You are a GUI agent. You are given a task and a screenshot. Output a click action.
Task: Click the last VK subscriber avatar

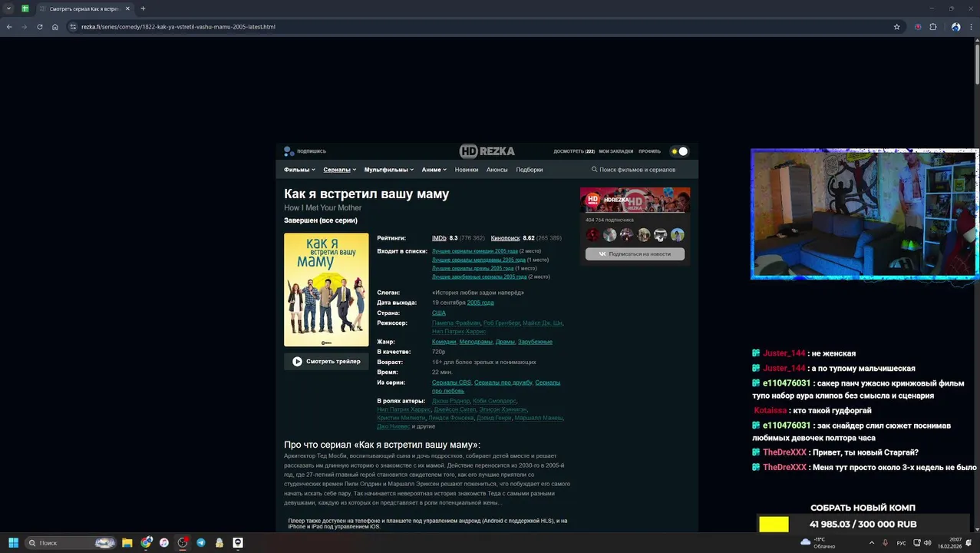coord(678,235)
